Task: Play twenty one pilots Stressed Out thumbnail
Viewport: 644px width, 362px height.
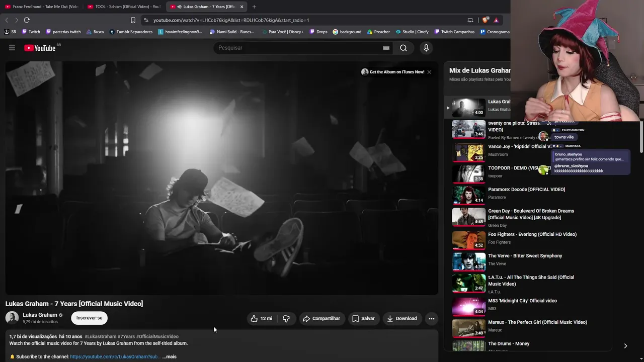Action: [x=469, y=129]
